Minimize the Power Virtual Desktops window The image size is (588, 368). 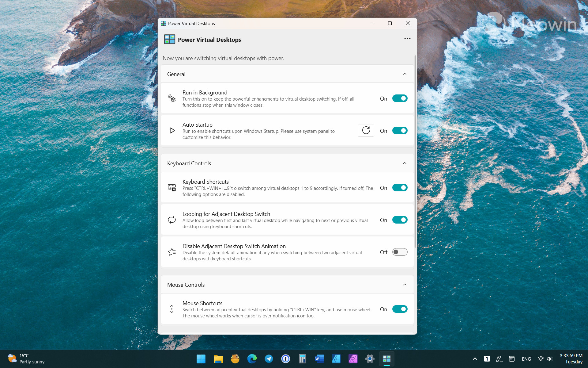click(x=372, y=23)
